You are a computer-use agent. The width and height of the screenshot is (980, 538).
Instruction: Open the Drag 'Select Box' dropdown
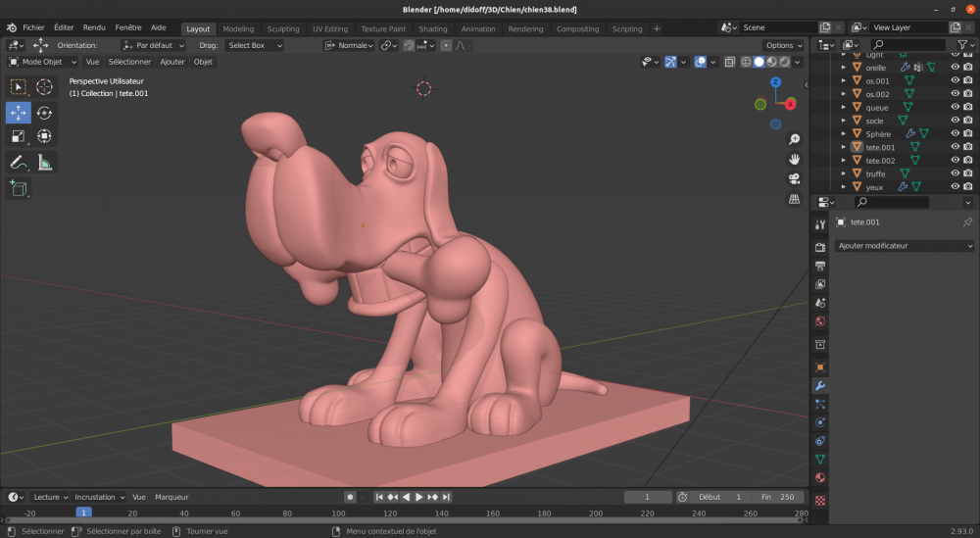(255, 46)
